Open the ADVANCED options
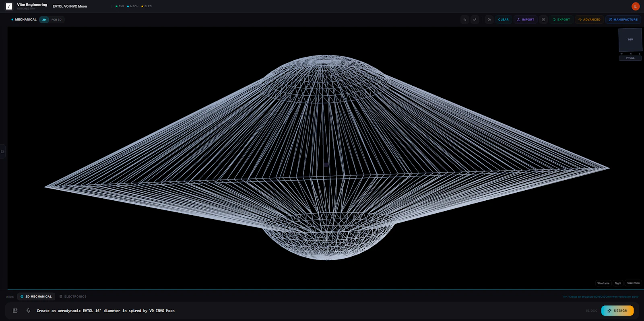Image resolution: width=644 pixels, height=321 pixels. click(589, 19)
